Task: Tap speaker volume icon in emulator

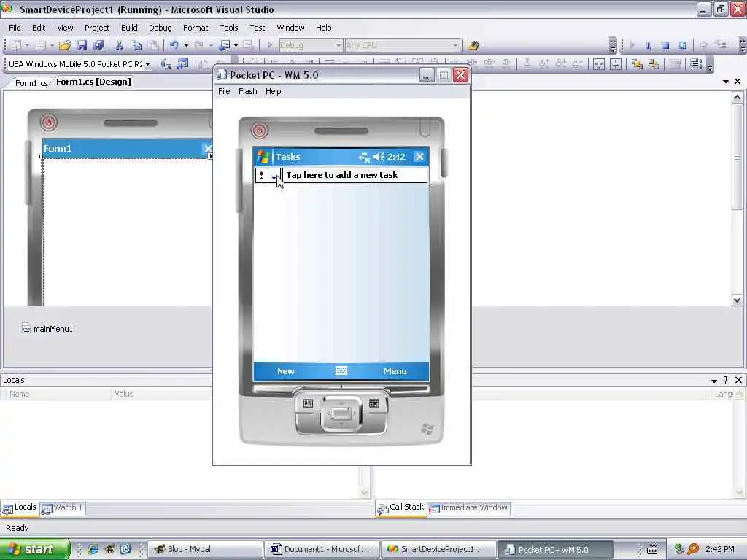Action: 379,157
